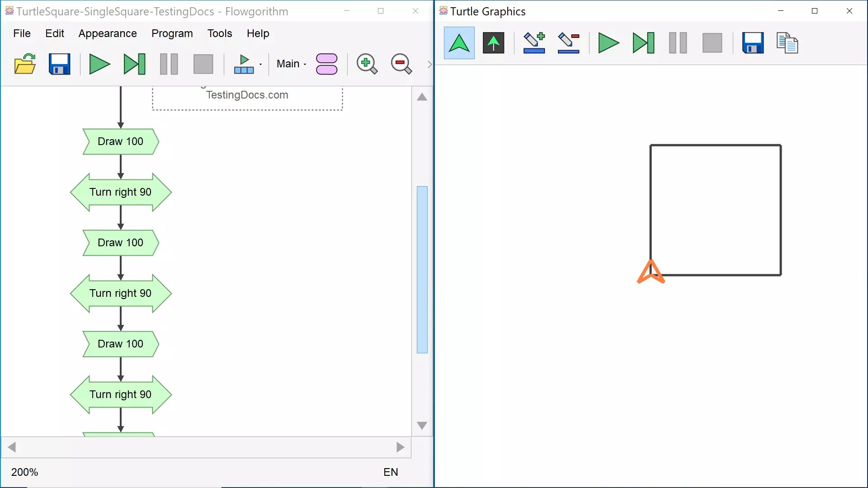This screenshot has width=868, height=488.
Task: Stop the running flowchart program
Action: [203, 64]
